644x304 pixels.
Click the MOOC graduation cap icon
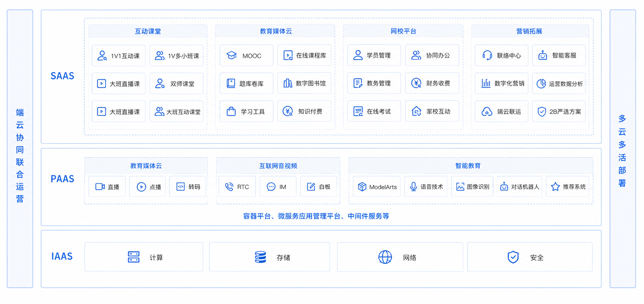pyautogui.click(x=231, y=55)
